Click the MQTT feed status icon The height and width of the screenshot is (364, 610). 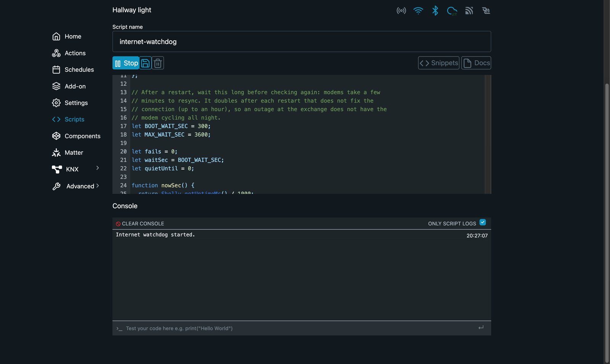469,11
